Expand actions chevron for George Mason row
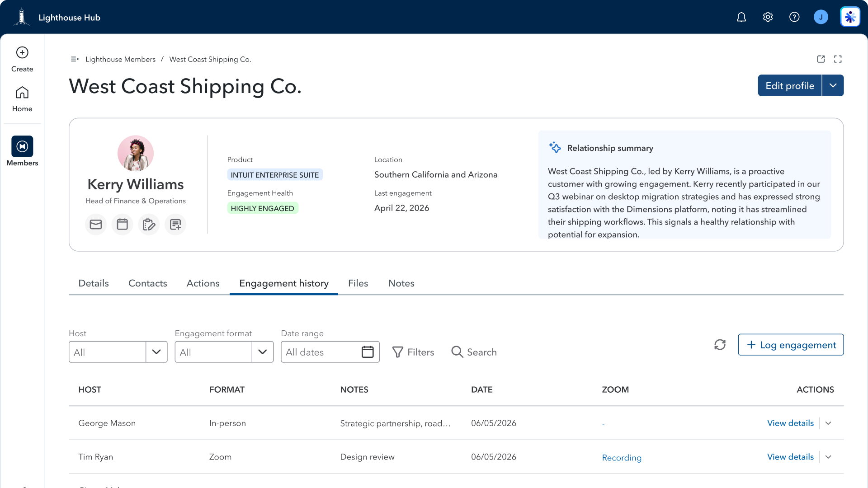The image size is (868, 488). pos(828,423)
